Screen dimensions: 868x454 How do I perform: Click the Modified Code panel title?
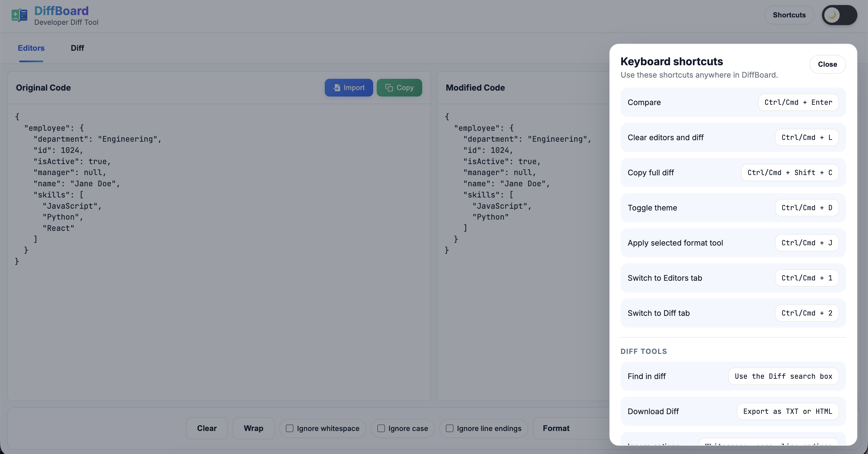coord(475,88)
